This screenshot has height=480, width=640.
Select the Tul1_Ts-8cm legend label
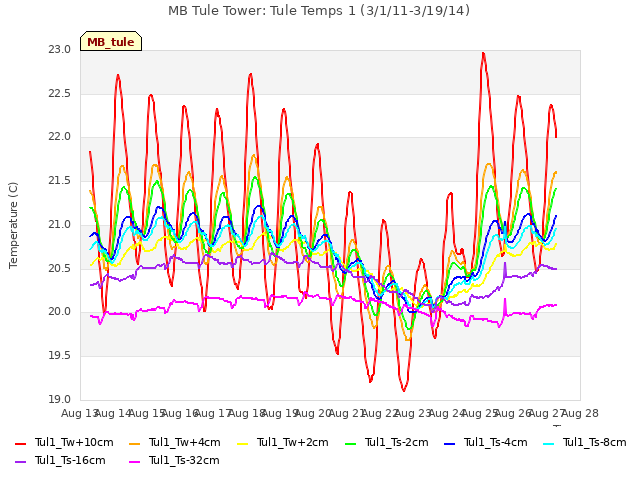[x=595, y=442]
